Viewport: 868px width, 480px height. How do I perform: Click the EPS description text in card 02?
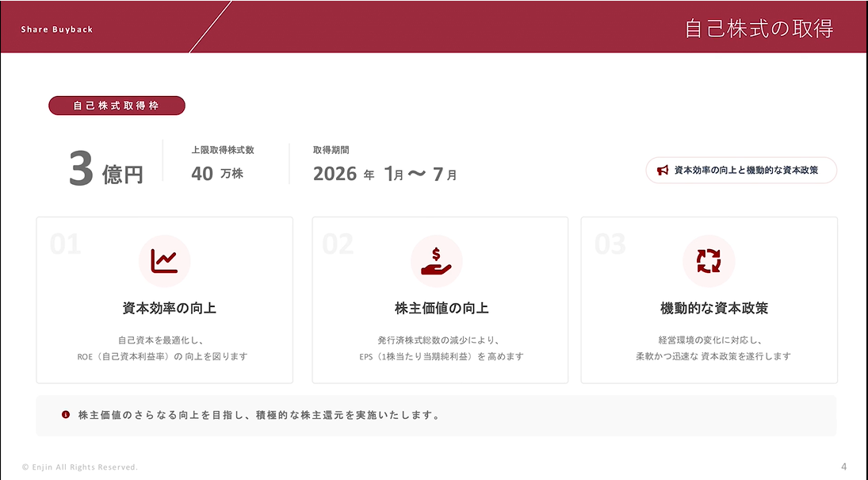coord(441,356)
